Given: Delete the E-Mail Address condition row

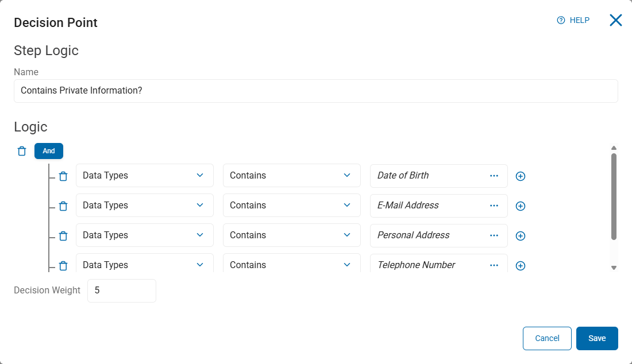Looking at the screenshot, I should 63,206.
